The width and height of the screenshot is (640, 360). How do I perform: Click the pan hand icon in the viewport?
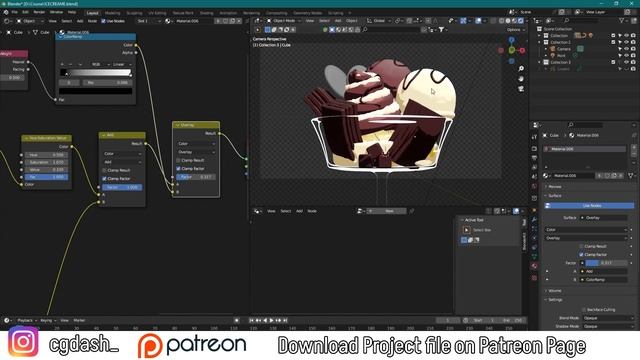[521, 78]
